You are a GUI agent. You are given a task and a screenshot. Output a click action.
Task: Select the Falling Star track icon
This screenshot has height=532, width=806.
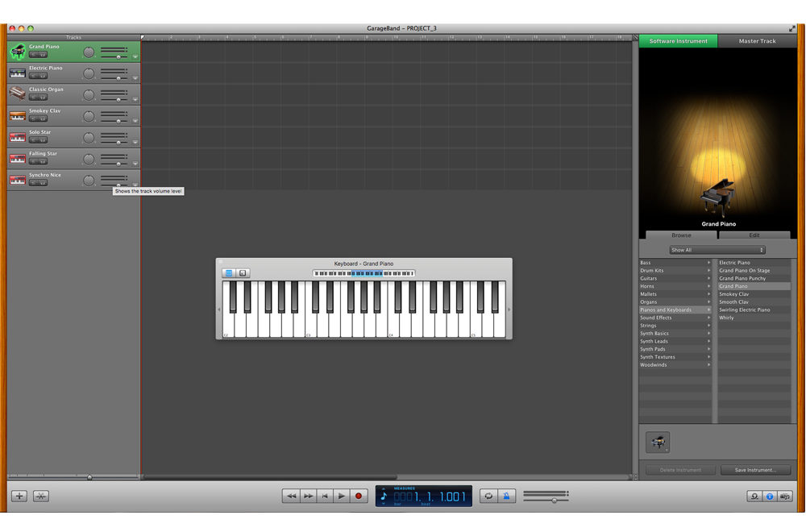(x=18, y=159)
